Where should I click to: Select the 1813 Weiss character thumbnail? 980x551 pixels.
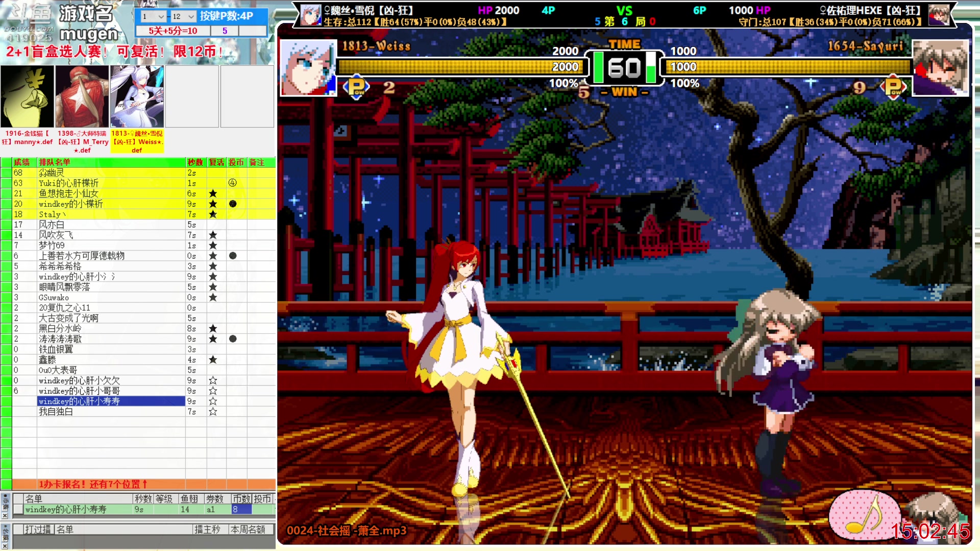pos(137,96)
